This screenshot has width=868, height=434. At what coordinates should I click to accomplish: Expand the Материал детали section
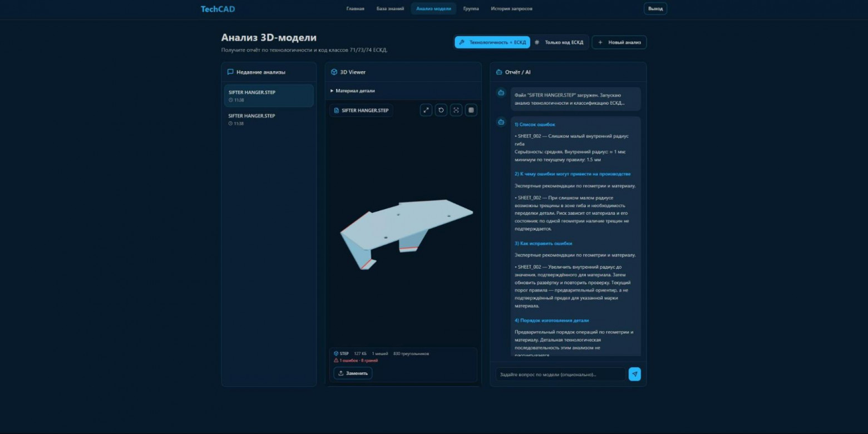pyautogui.click(x=353, y=91)
